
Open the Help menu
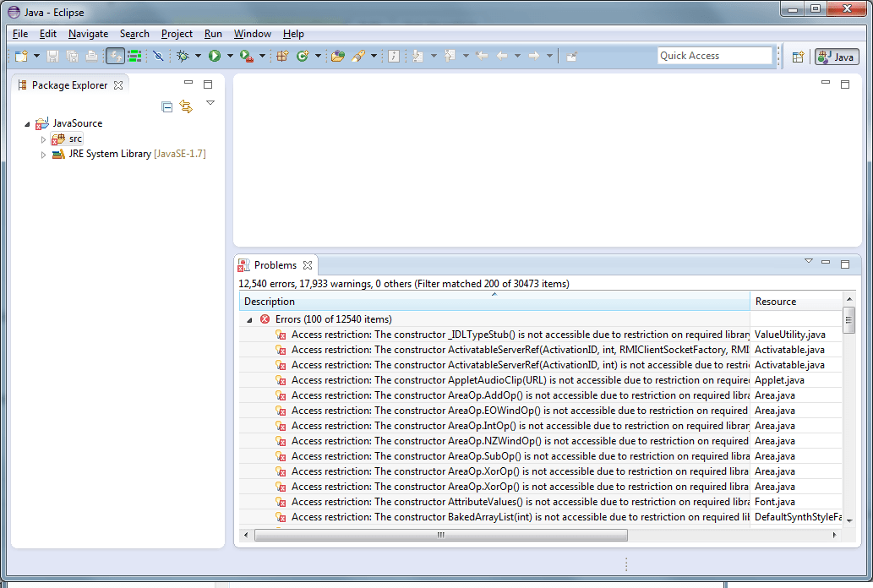point(293,34)
